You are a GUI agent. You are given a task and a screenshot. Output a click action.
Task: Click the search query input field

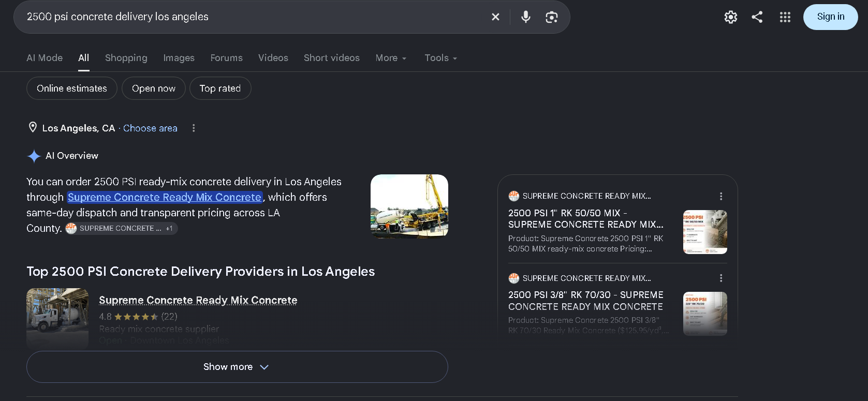[254, 17]
